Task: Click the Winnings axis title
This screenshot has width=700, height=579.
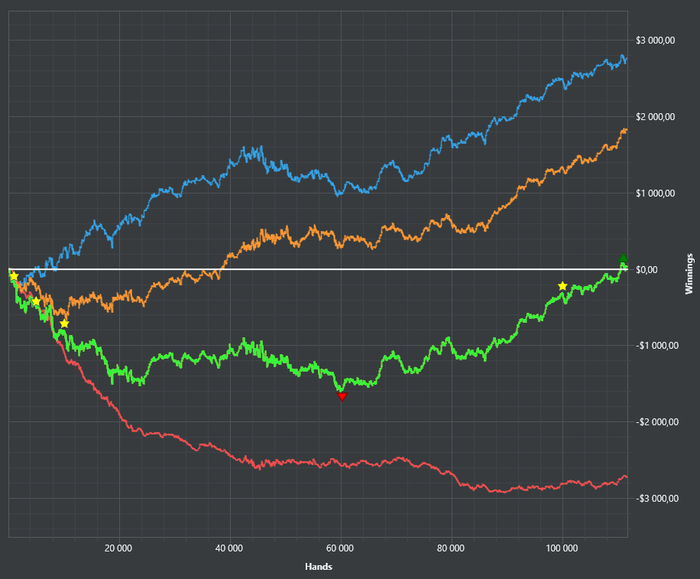Action: [x=689, y=274]
